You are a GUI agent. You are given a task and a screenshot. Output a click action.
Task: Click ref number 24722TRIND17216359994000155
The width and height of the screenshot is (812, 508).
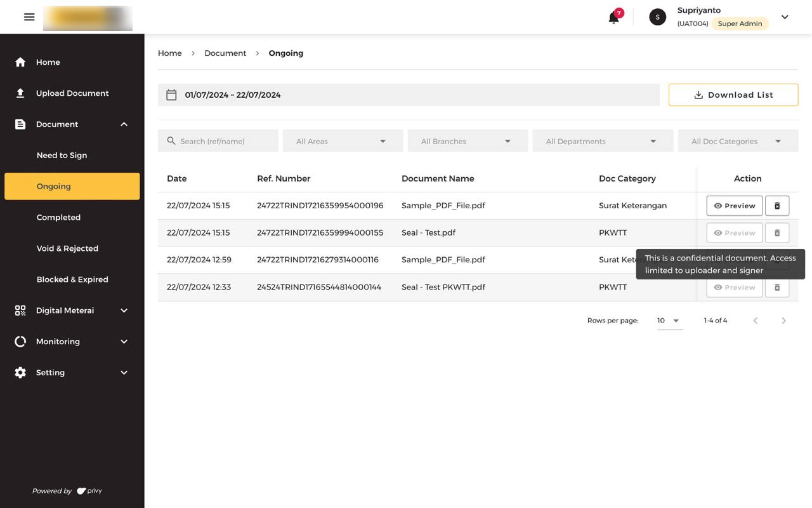[x=320, y=232]
